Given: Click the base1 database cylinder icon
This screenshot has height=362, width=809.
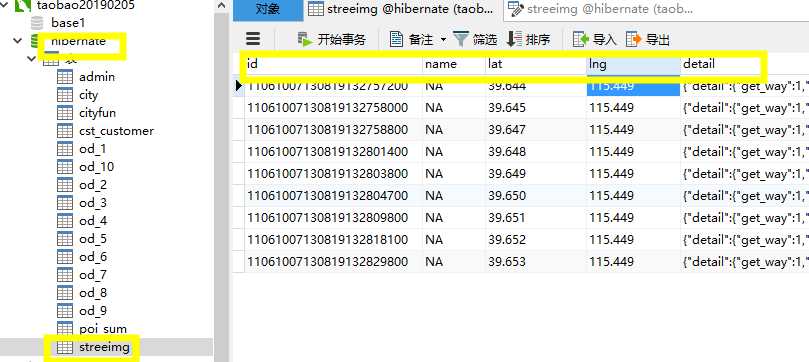Looking at the screenshot, I should [x=37, y=23].
